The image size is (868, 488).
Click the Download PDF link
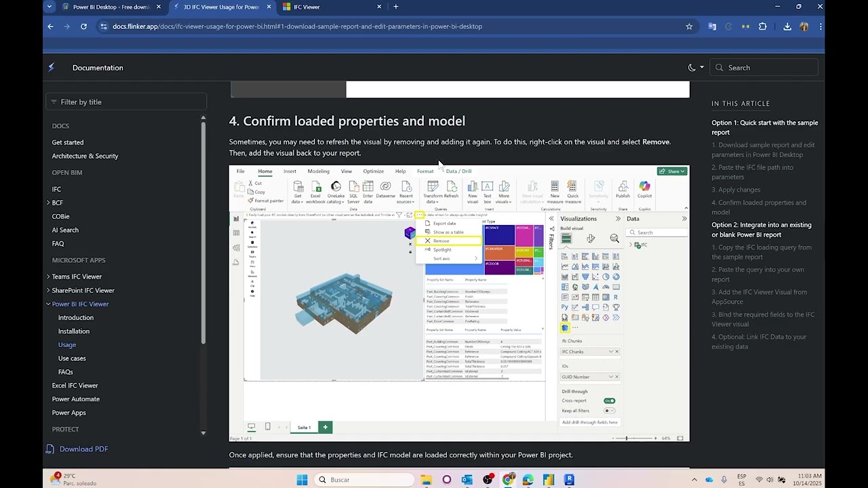(83, 449)
